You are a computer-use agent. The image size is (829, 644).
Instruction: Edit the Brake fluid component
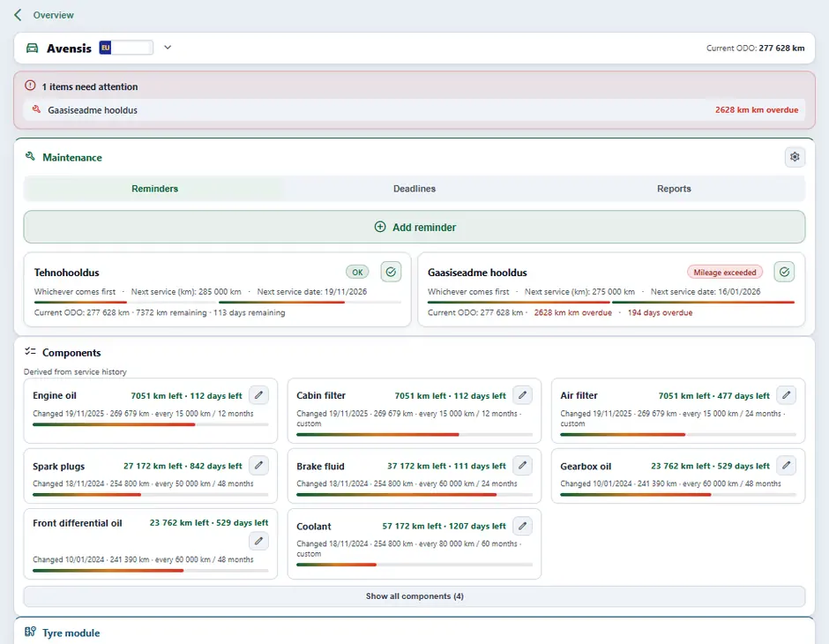(x=522, y=465)
